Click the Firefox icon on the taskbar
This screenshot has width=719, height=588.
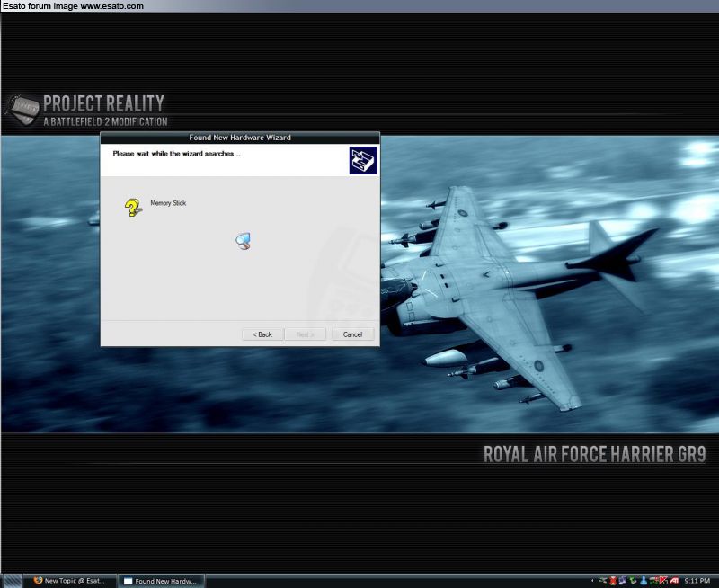[38, 580]
